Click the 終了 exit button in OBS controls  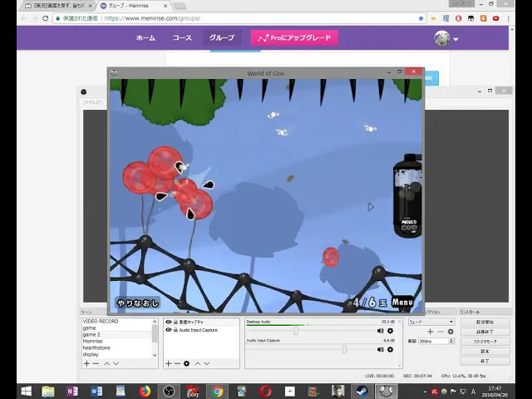coord(485,361)
